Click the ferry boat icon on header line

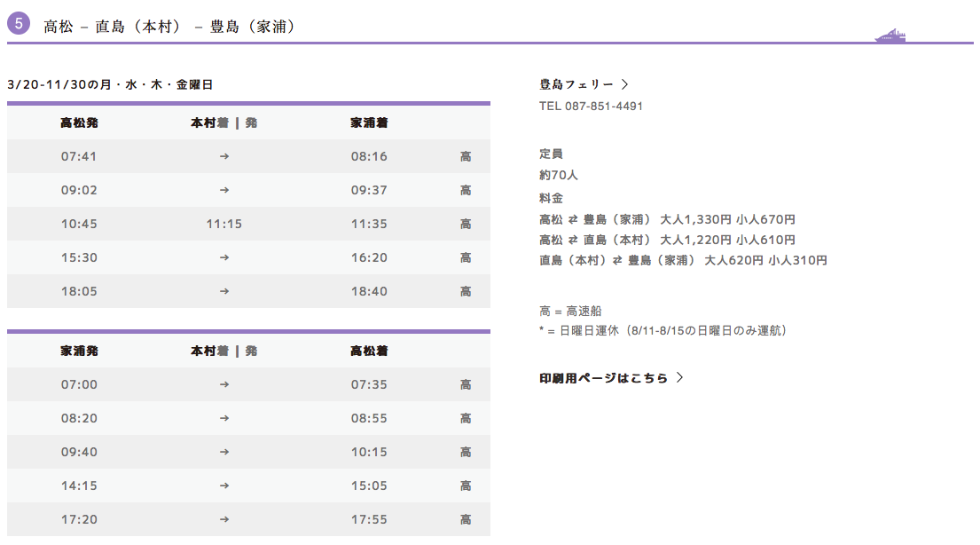coord(890,36)
